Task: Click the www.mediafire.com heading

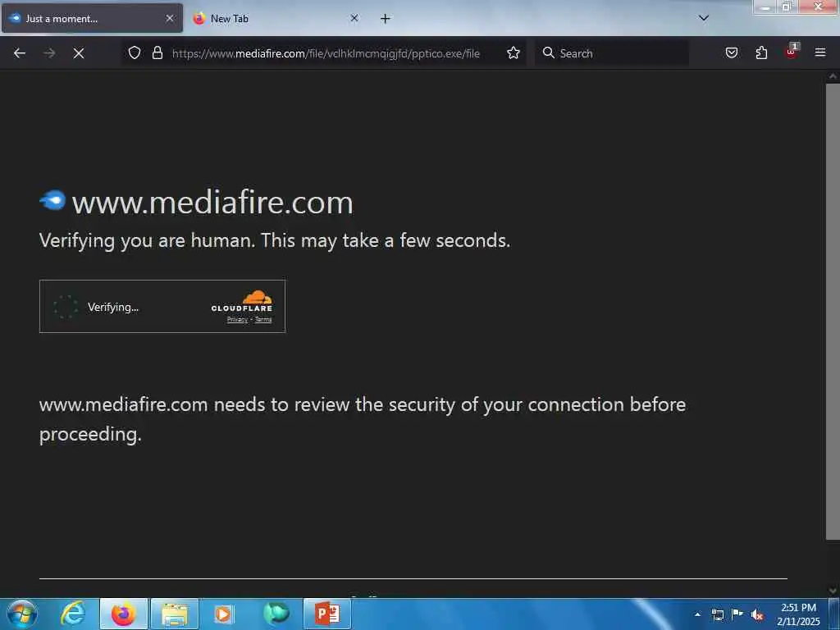Action: [212, 203]
